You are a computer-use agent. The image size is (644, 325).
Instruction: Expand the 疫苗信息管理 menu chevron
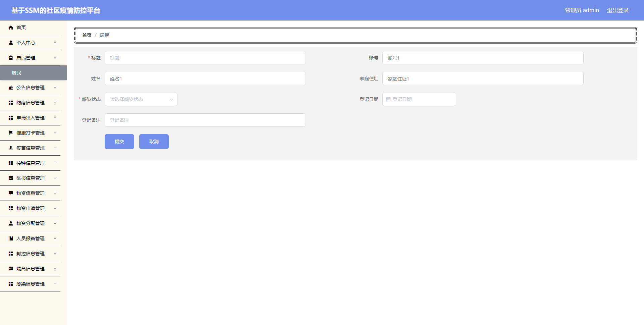pyautogui.click(x=55, y=148)
